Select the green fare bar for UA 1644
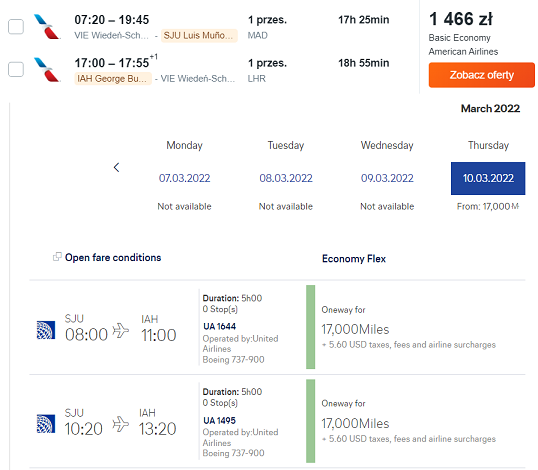Viewport: 538px width, 470px height. [311, 327]
